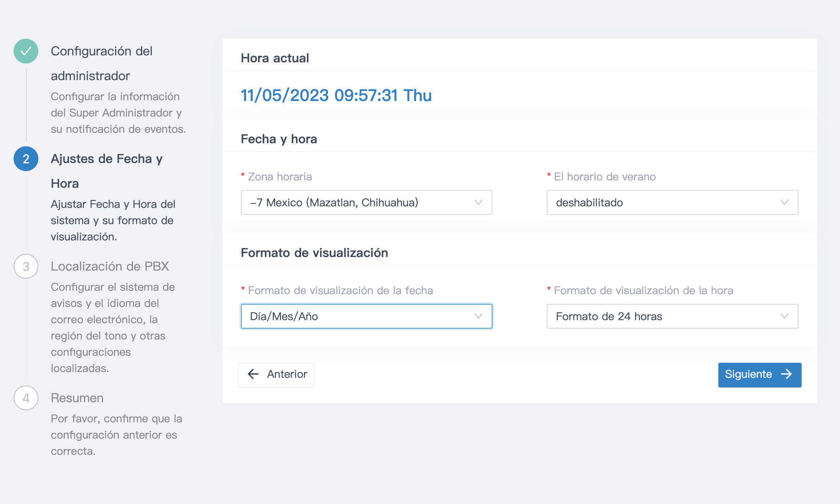Click the chevron in Zona horaria field
The image size is (840, 504).
[479, 202]
